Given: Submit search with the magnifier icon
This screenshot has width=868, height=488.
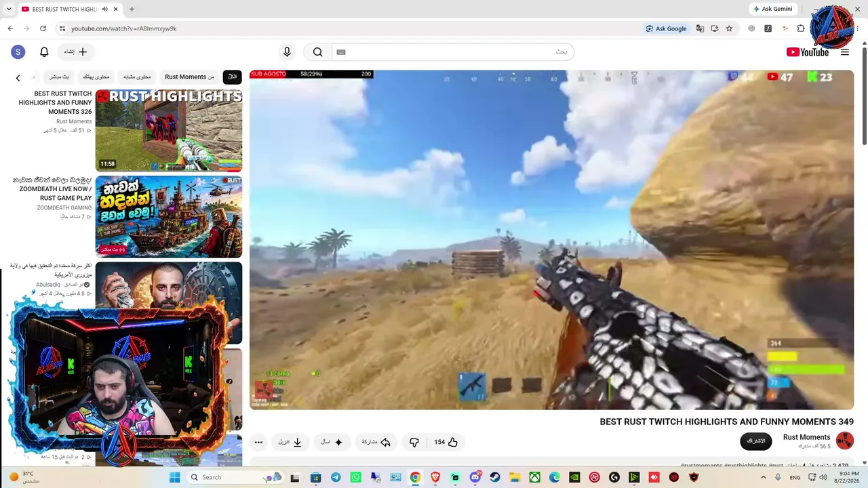Looking at the screenshot, I should 317,52.
